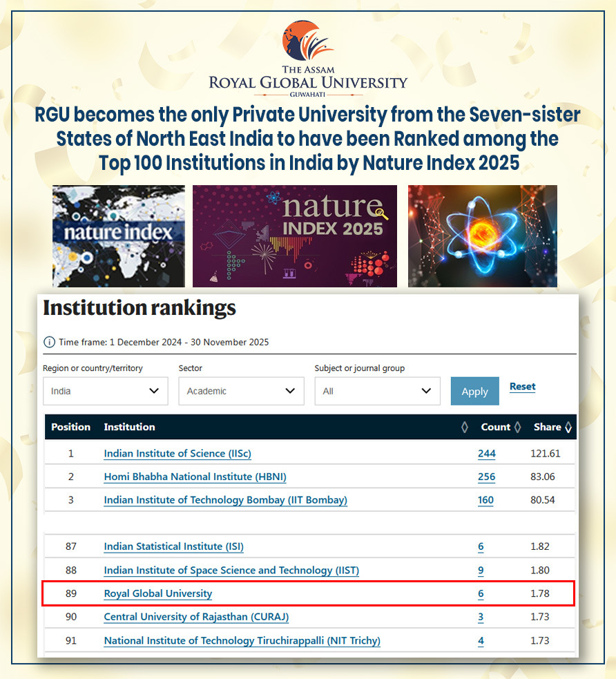
Task: Open NIT Trichy institution link
Action: click(x=242, y=640)
